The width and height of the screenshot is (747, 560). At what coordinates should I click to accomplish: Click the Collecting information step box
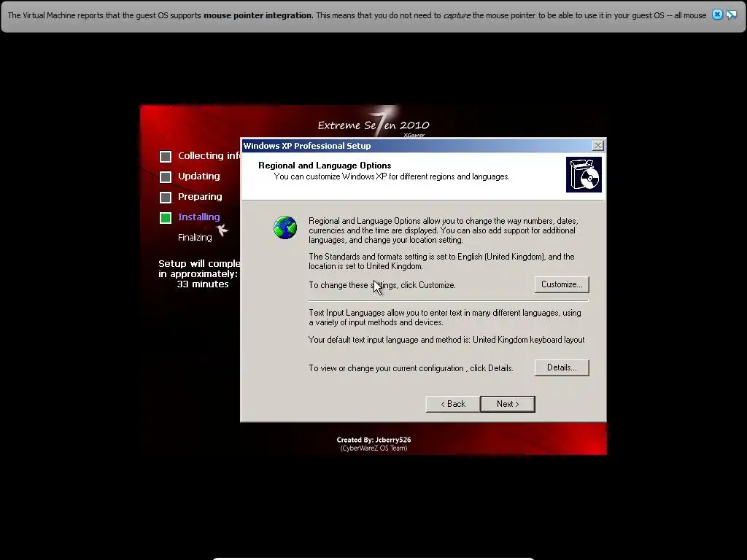click(166, 157)
